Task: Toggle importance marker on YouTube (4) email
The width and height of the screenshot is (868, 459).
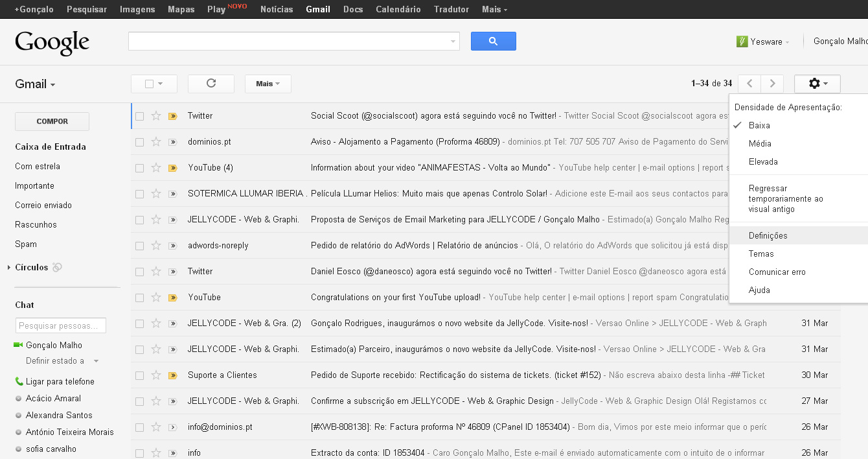Action: click(172, 168)
